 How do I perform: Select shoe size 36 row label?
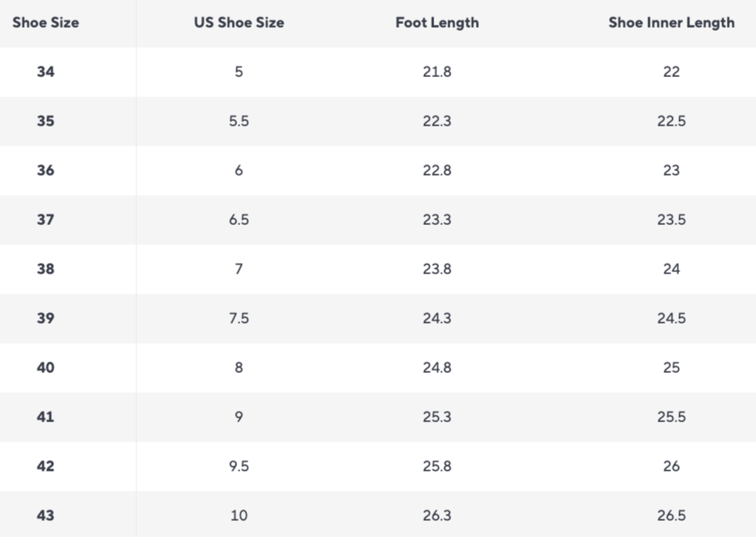[45, 170]
